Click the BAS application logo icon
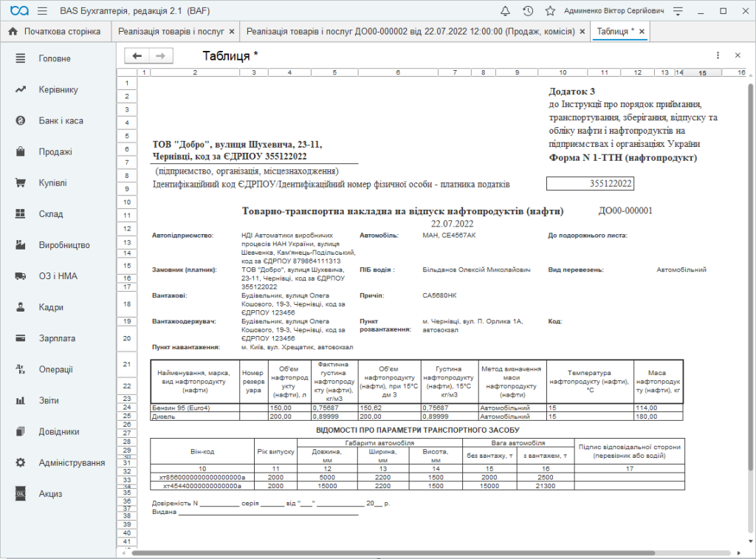756x559 pixels. point(19,10)
